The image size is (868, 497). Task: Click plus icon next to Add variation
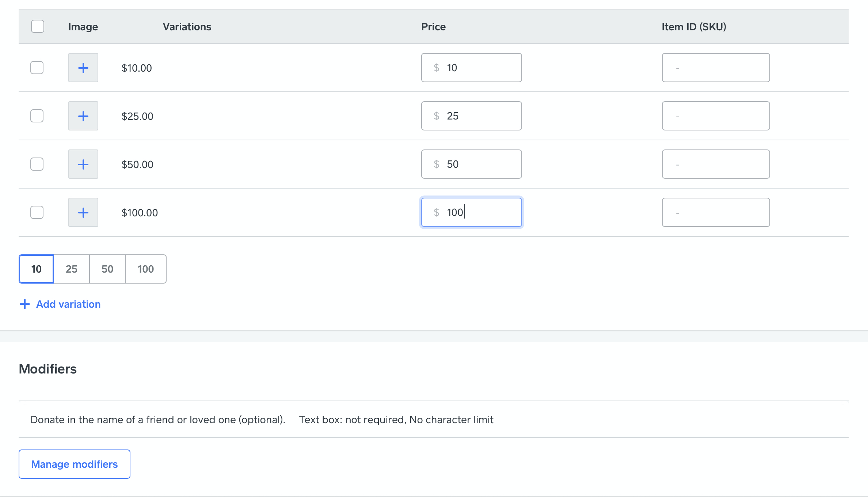[24, 304]
